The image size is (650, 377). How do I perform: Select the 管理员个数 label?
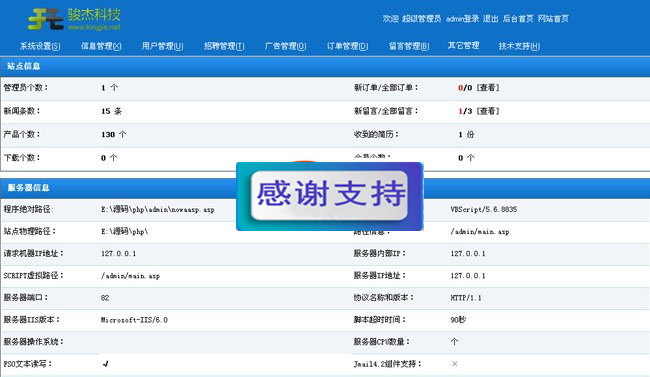tap(26, 88)
